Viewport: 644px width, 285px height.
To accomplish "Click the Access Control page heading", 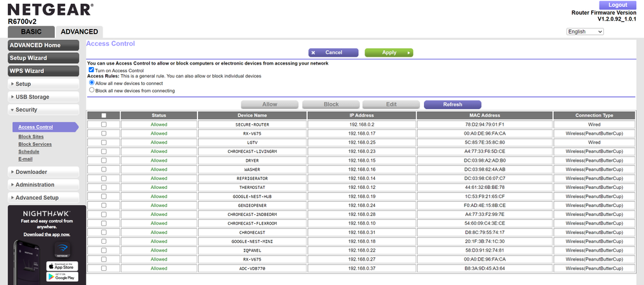I will 110,44.
